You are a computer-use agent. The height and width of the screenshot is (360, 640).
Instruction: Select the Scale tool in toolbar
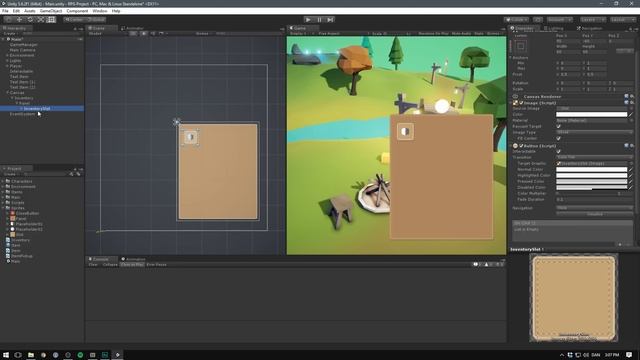40,20
